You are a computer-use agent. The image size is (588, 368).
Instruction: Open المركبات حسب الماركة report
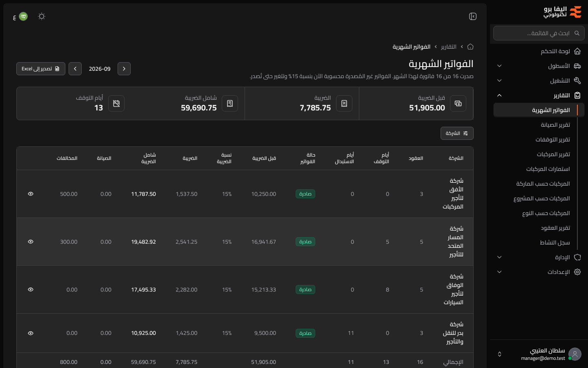point(539,184)
